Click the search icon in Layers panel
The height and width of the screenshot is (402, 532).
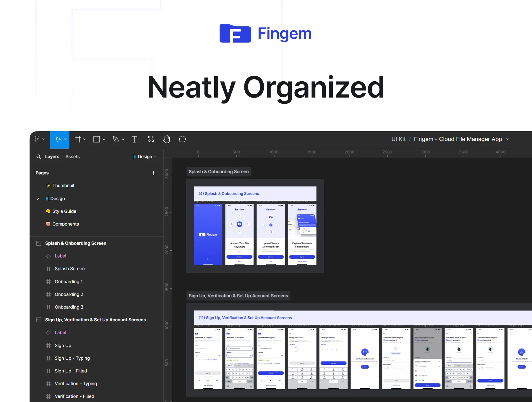(x=38, y=157)
